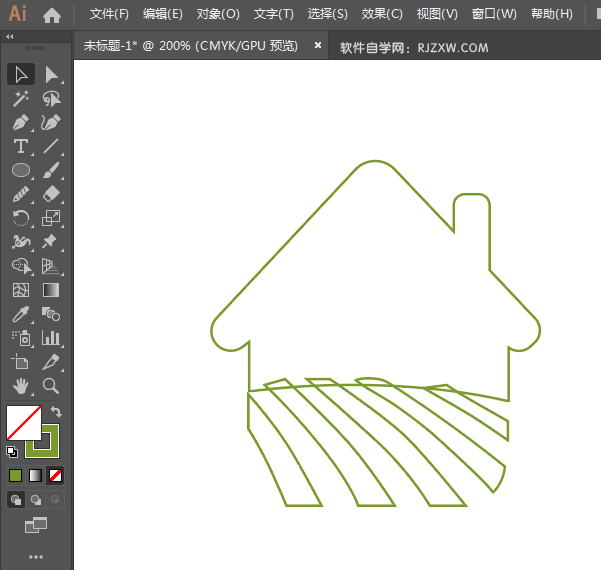Open the 窗口(W) menu

click(494, 14)
